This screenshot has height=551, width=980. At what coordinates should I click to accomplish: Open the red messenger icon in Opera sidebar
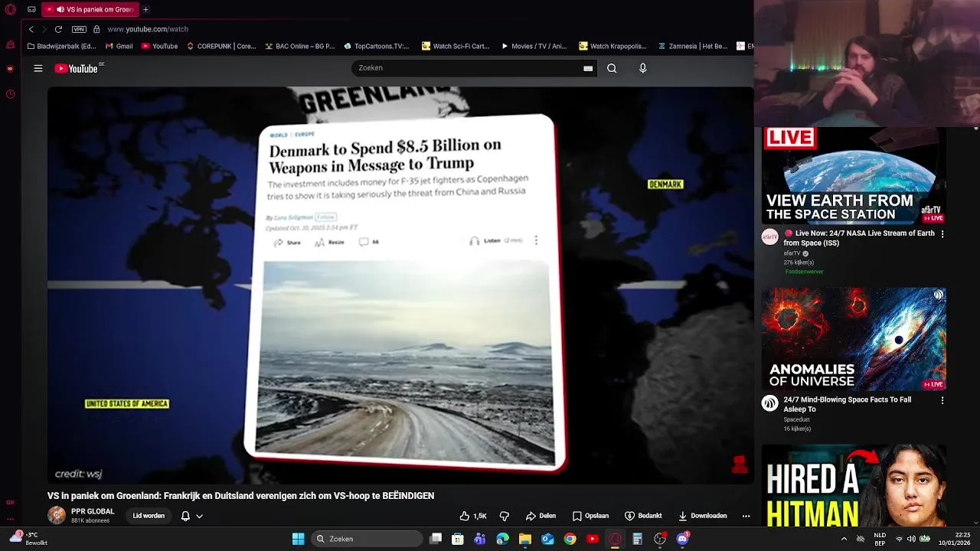coord(10,69)
